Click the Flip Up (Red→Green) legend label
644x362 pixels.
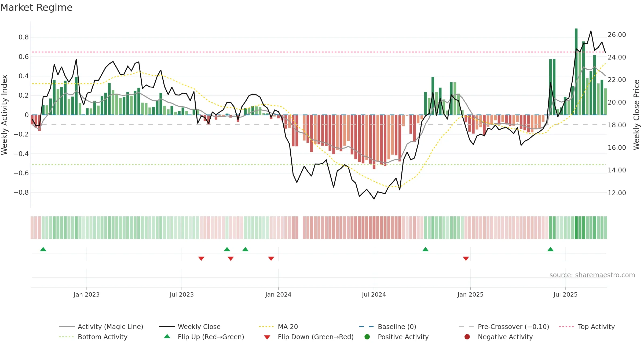[211, 337]
